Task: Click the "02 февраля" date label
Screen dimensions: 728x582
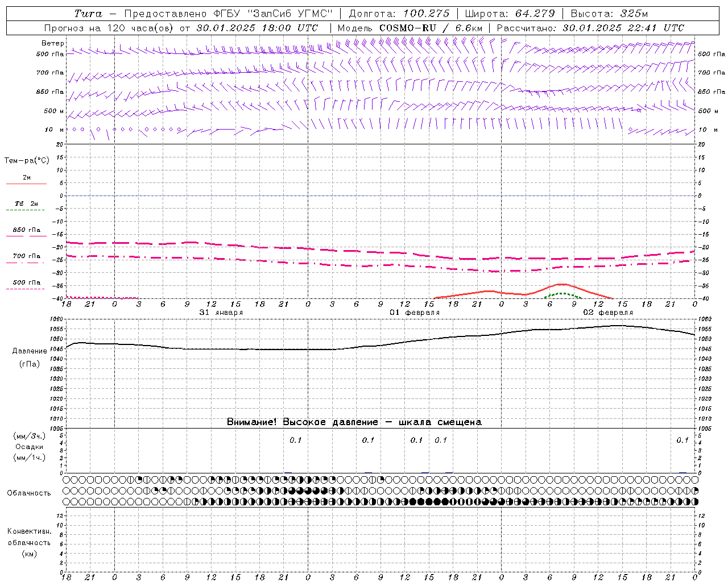Action: pos(608,313)
